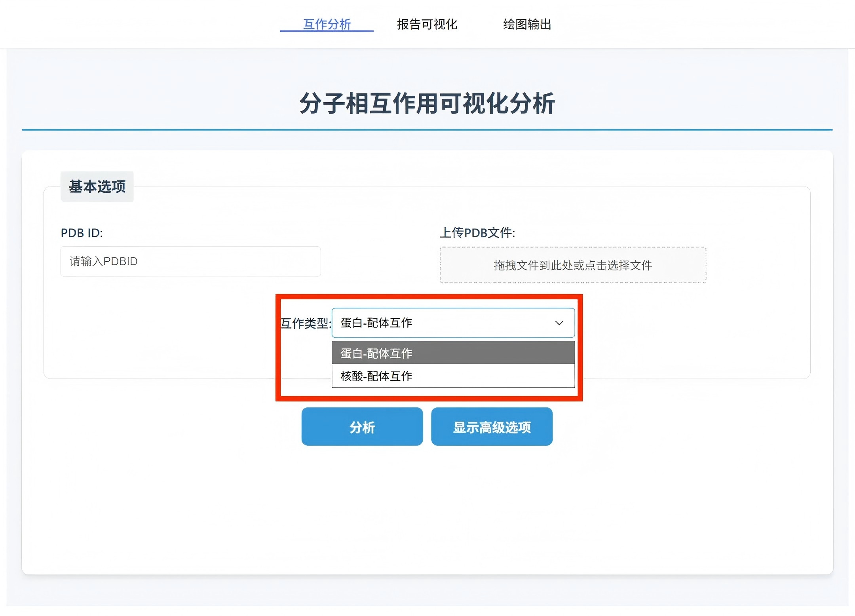This screenshot has height=616, width=855.
Task: Click the 请输入PDBID placeholder text
Action: pyautogui.click(x=104, y=261)
